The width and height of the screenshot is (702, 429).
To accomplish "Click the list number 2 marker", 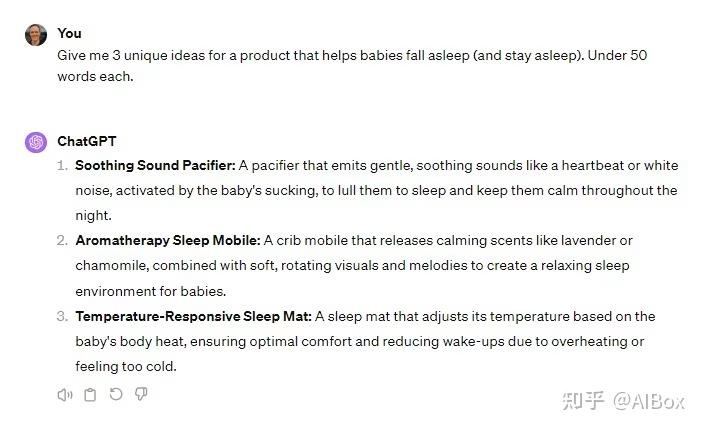I will tap(62, 240).
